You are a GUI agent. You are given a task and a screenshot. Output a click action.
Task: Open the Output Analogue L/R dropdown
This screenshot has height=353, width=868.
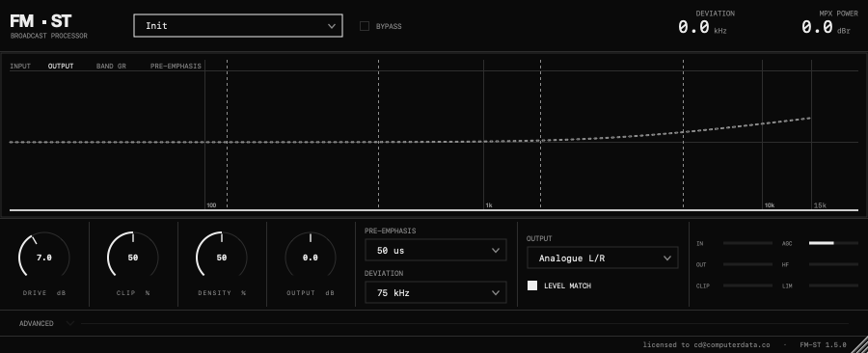click(602, 258)
